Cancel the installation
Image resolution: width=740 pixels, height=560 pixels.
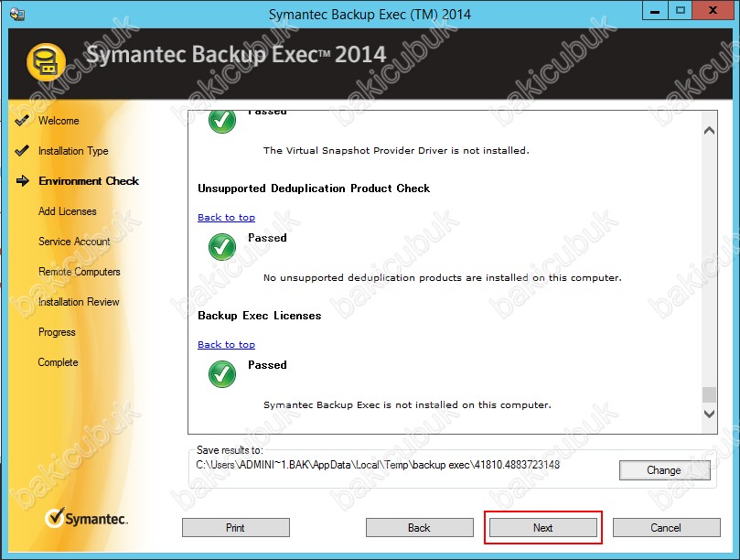[667, 527]
